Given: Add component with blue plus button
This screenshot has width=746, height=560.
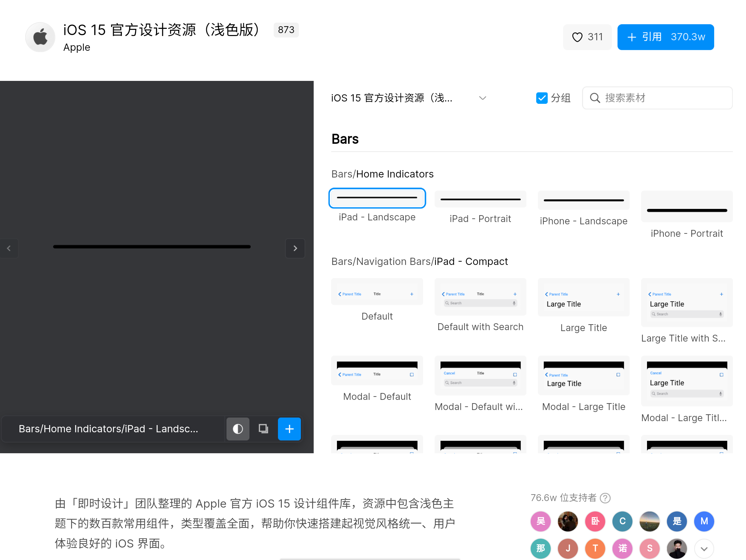Looking at the screenshot, I should [x=289, y=429].
